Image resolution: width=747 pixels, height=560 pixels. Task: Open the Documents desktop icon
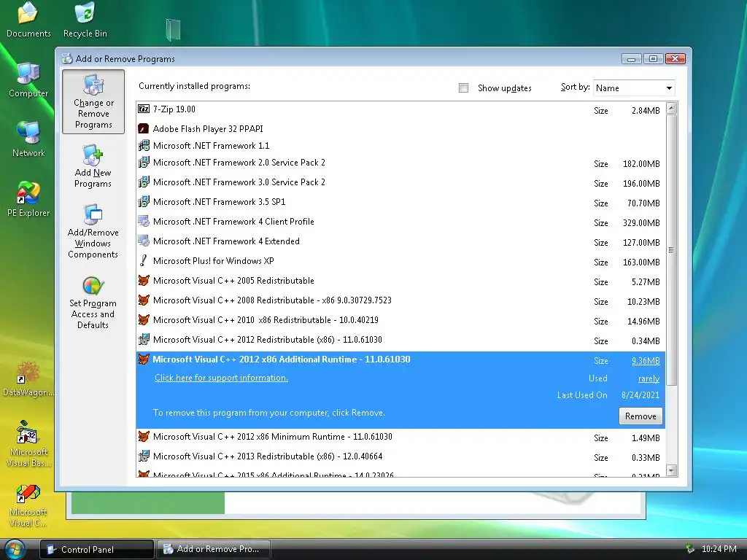[28, 20]
